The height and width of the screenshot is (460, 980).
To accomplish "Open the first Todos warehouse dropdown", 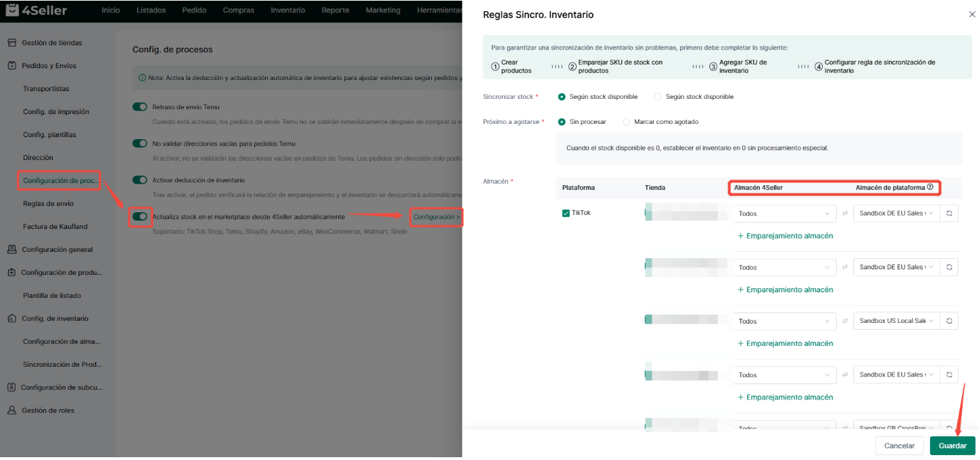I will coord(785,214).
